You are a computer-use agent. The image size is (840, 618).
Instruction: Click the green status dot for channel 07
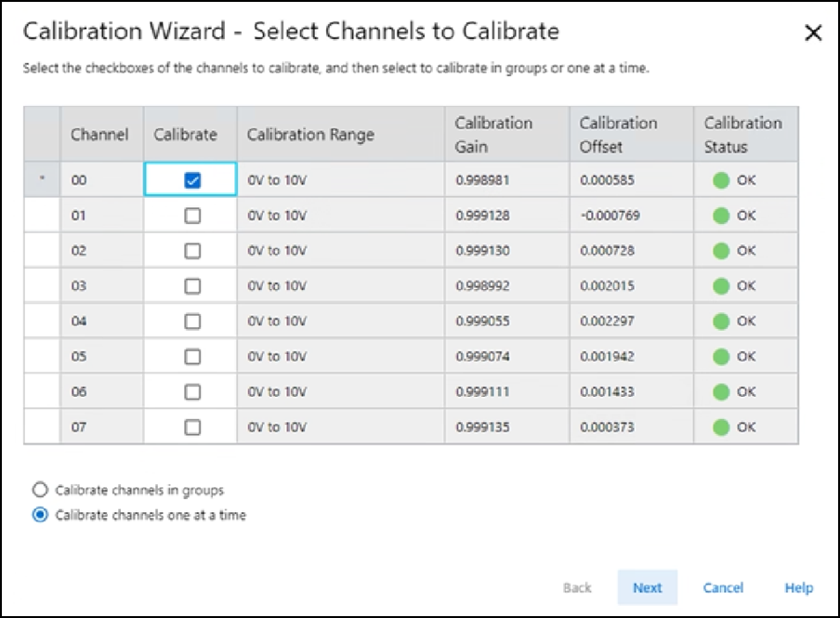(x=721, y=427)
